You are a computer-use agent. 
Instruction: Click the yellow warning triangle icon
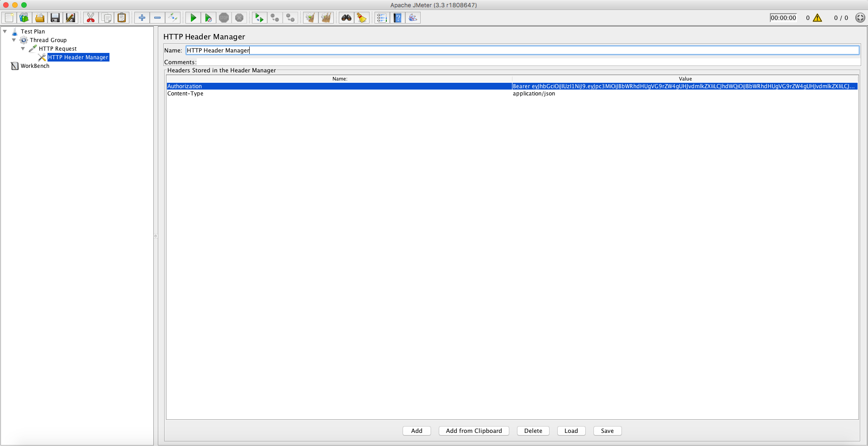(817, 18)
